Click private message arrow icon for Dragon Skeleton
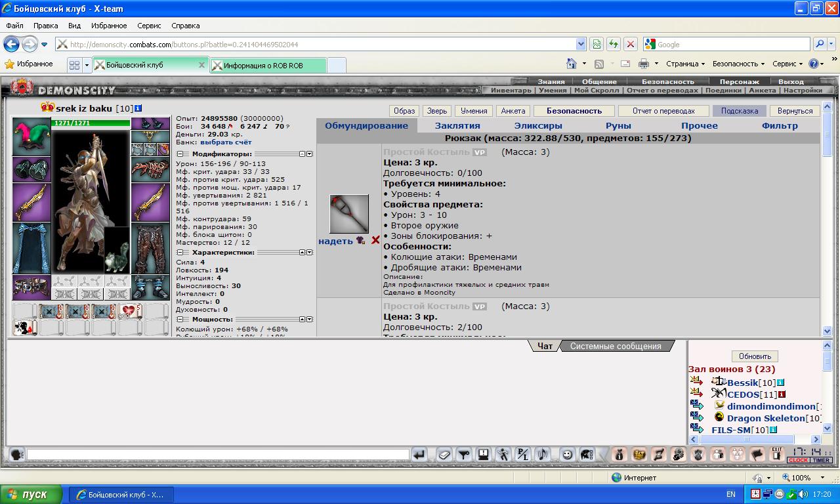 point(696,417)
